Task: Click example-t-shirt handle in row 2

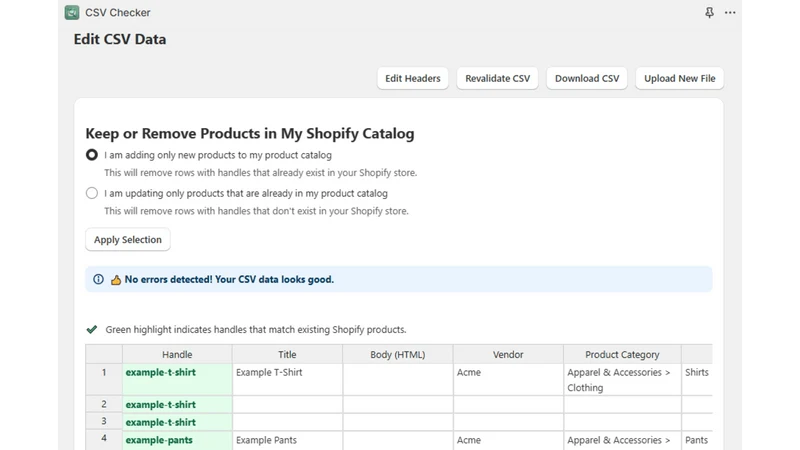Action: [x=177, y=404]
